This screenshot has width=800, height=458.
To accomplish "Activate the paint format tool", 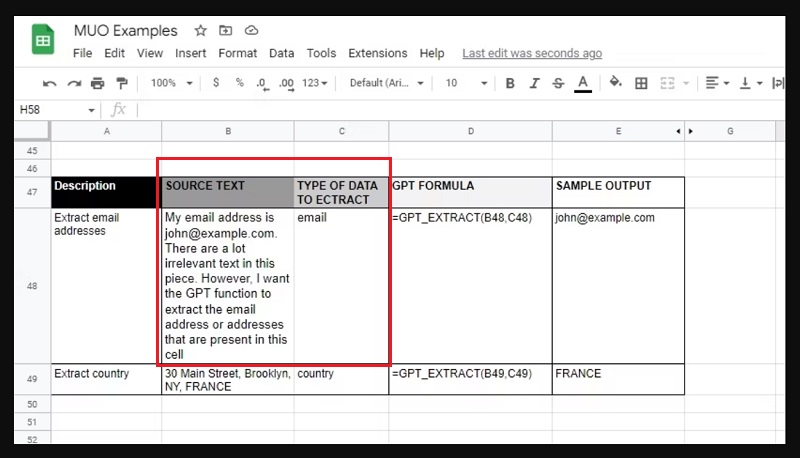I will pos(121,83).
